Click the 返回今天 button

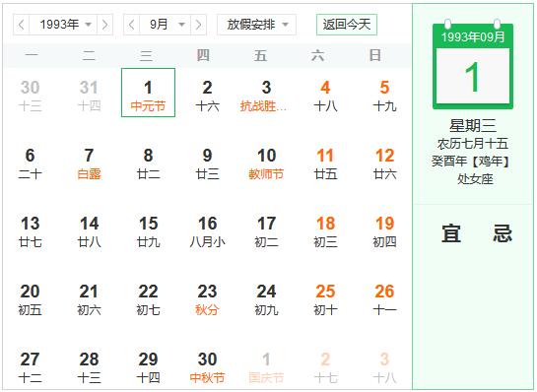pyautogui.click(x=347, y=25)
